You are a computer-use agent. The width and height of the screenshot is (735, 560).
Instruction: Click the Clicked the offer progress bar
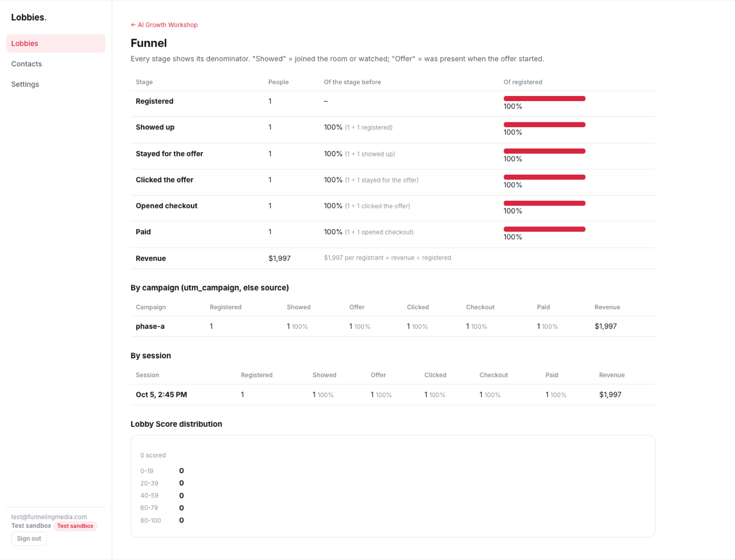(x=544, y=177)
